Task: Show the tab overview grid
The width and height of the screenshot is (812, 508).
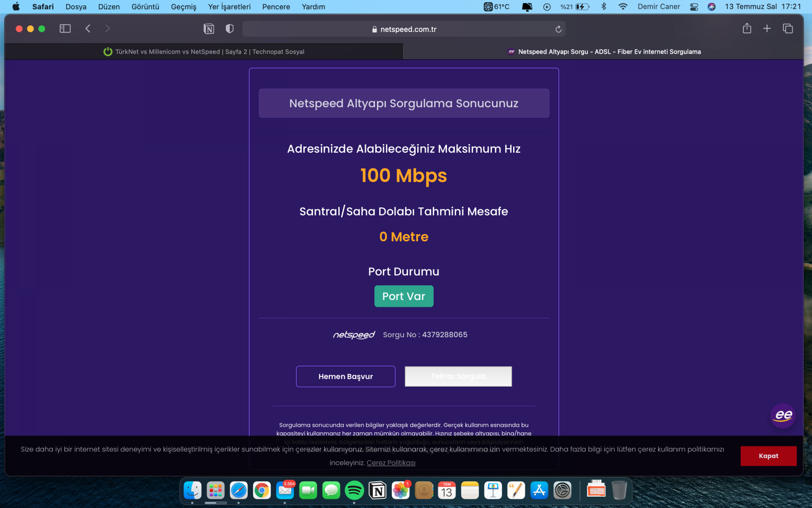Action: [788, 29]
